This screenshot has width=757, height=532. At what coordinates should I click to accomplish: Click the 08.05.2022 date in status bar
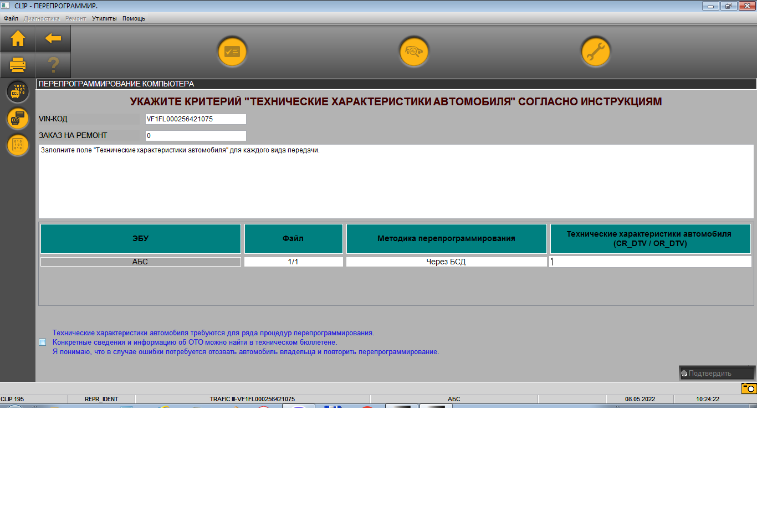click(640, 399)
